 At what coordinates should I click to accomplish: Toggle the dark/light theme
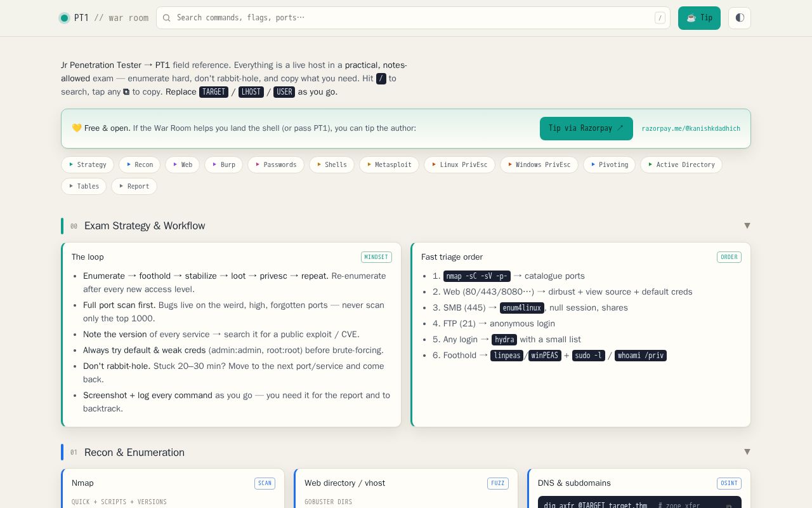[740, 18]
